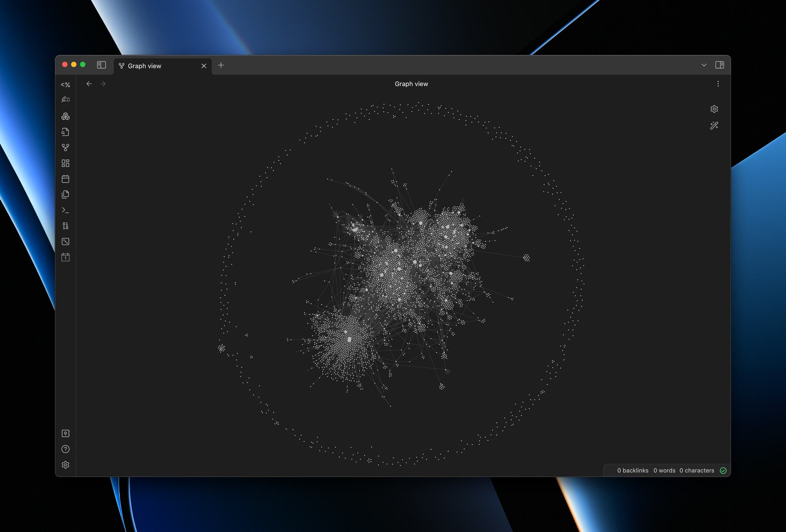
Task: Click the command palette terminal icon
Action: point(65,210)
